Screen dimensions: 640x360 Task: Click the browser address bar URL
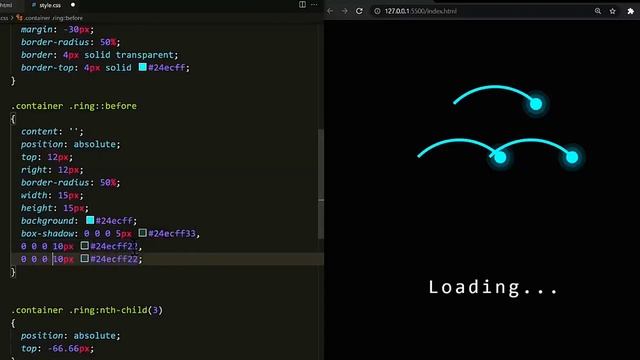tap(420, 11)
